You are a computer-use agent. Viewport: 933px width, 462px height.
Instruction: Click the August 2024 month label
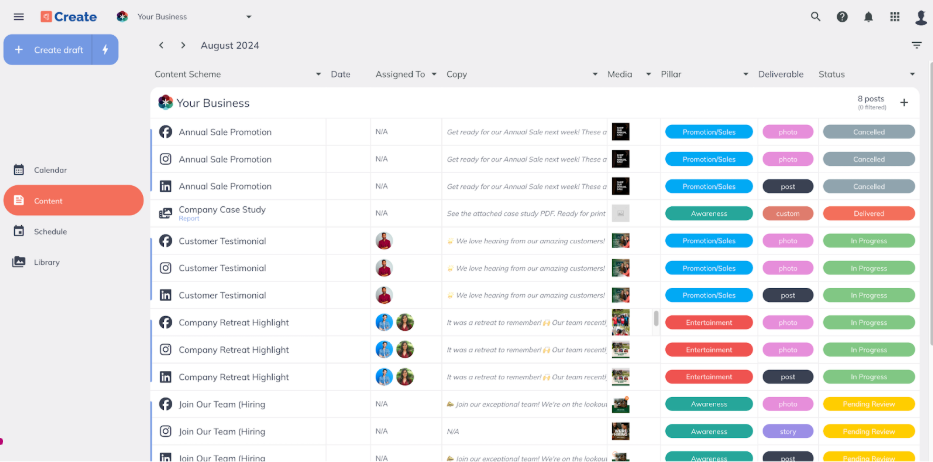[x=230, y=45]
